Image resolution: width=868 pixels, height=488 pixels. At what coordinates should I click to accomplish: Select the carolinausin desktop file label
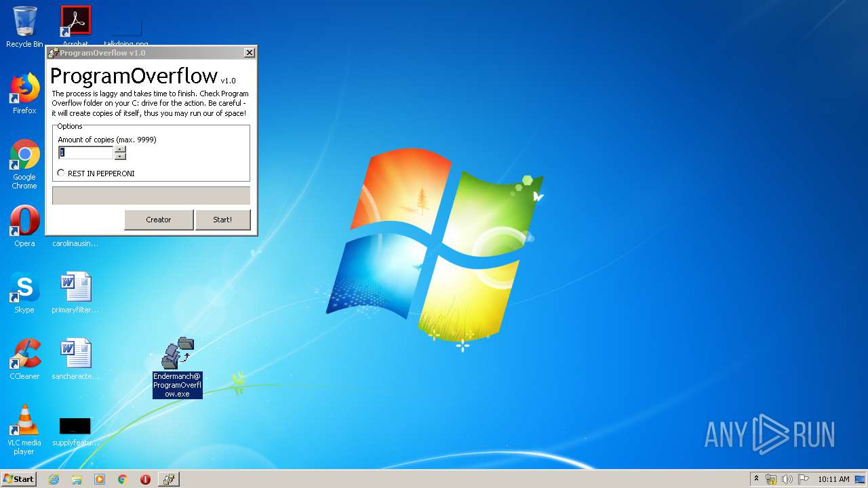(75, 243)
